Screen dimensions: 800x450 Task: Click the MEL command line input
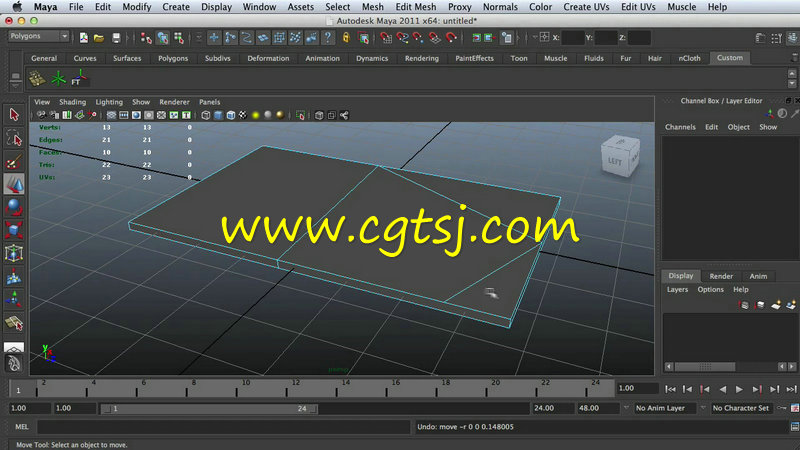pos(223,427)
